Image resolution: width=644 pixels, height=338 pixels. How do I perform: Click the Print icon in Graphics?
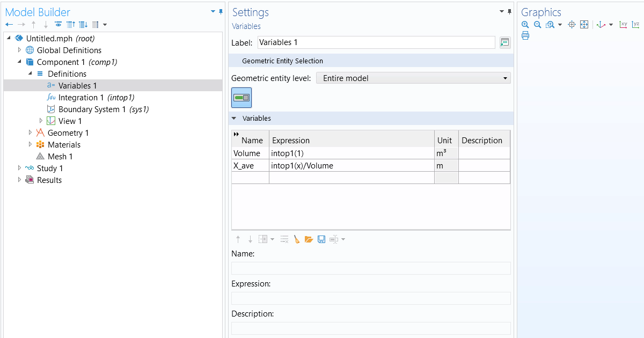pyautogui.click(x=525, y=36)
